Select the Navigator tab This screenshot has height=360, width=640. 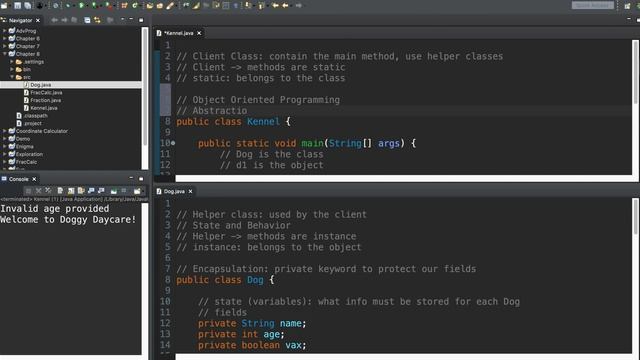coord(20,20)
